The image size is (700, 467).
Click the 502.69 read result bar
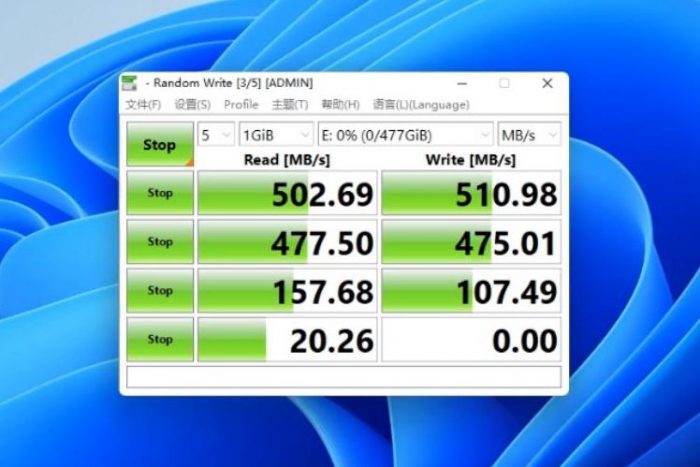pyautogui.click(x=288, y=194)
